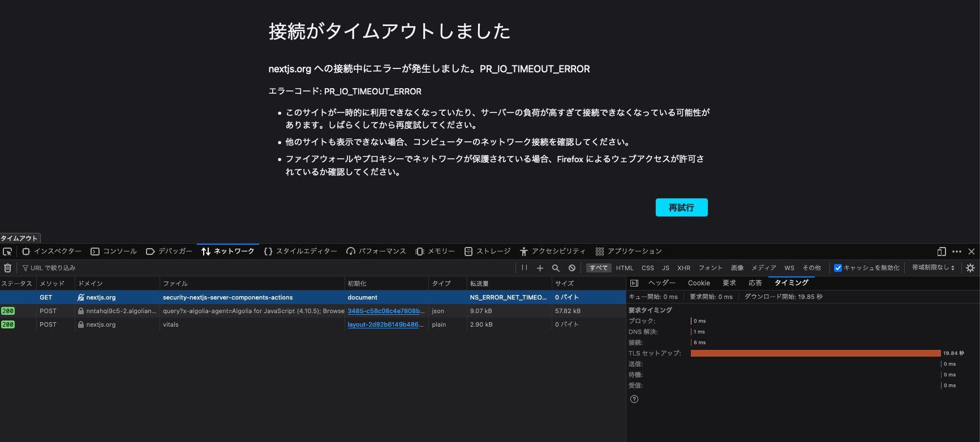
Task: Switch to the コンソール tab
Action: tap(114, 252)
